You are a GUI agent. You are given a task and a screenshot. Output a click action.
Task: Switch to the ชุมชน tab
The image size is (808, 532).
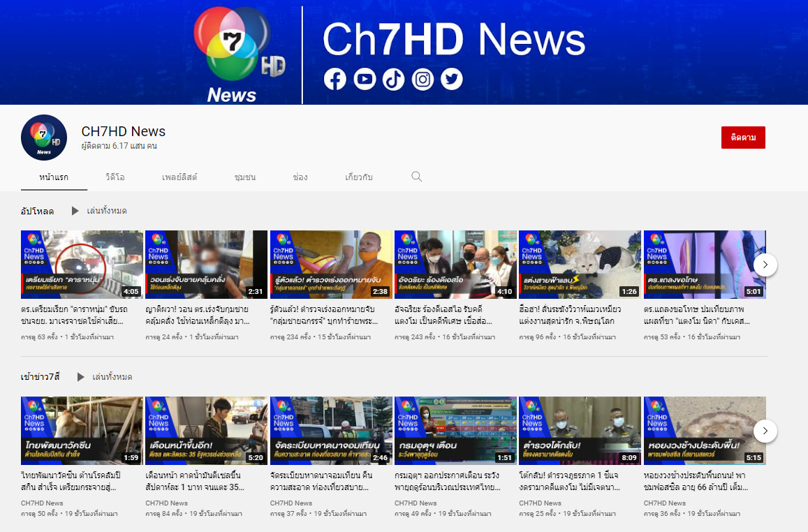pos(244,177)
